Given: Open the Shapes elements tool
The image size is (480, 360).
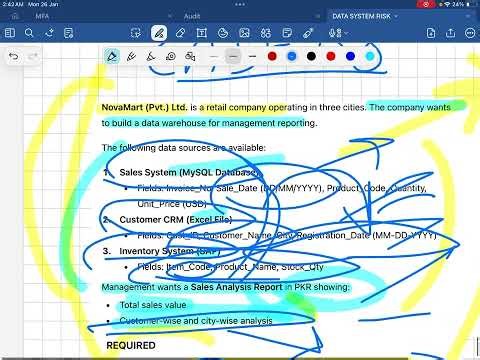Looking at the screenshot, I should [x=266, y=33].
